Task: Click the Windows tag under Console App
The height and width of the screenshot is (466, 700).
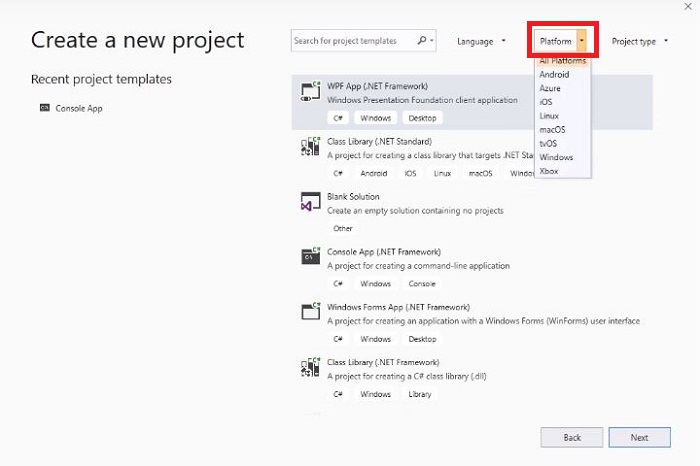Action: pos(375,283)
